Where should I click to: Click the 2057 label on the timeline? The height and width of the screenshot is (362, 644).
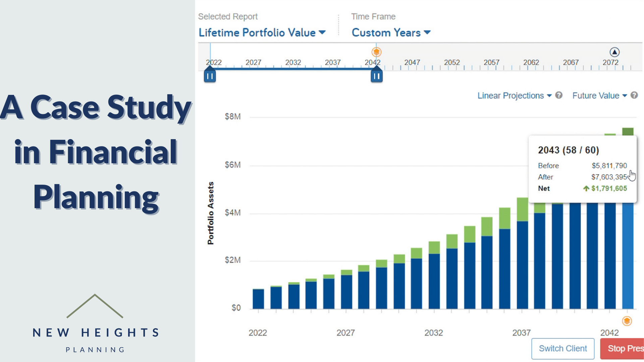coord(491,62)
